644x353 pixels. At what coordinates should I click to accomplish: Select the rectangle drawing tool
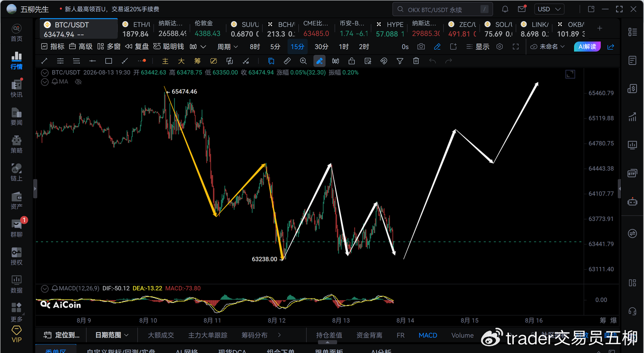coord(109,61)
